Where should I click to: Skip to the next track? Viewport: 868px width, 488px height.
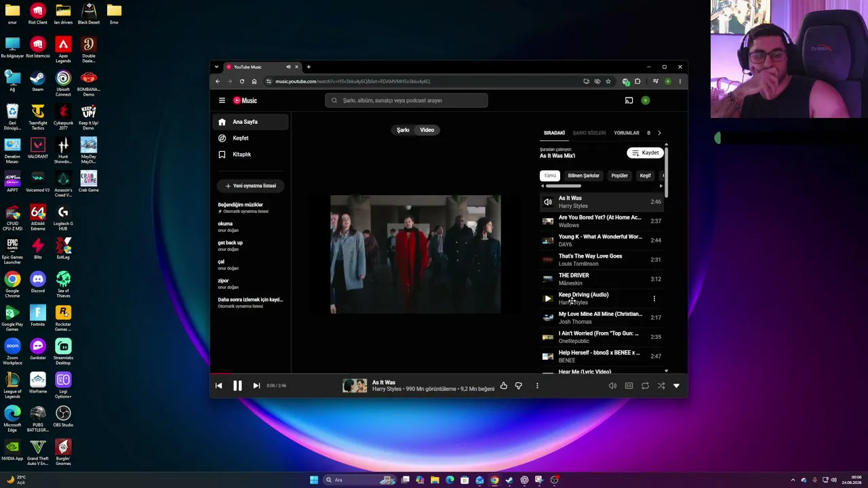256,386
